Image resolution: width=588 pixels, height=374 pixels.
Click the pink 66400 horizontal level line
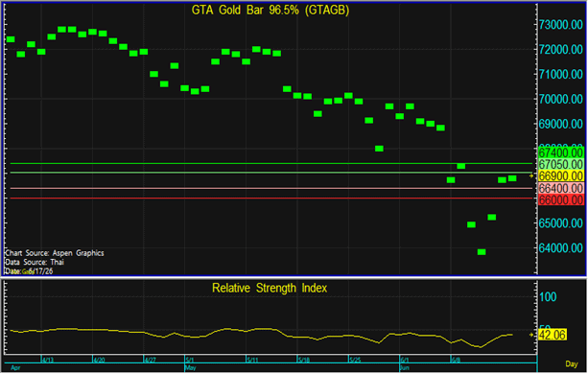[x=271, y=188]
